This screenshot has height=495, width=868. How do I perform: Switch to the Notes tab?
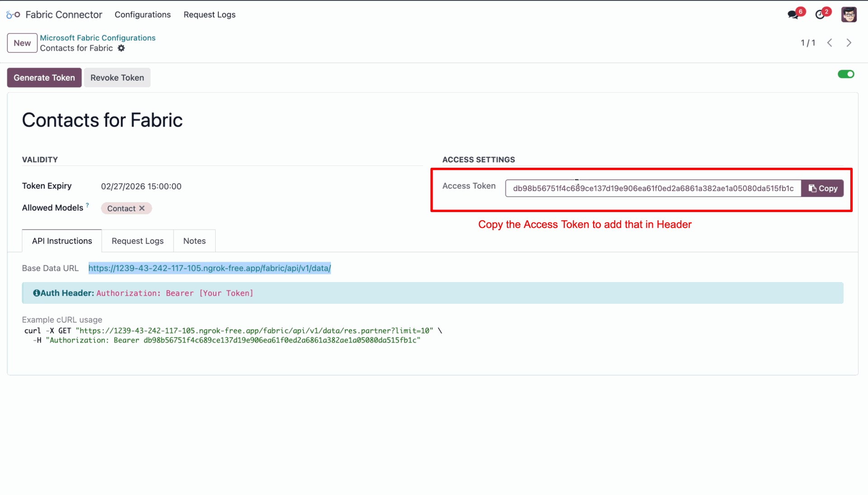point(194,241)
